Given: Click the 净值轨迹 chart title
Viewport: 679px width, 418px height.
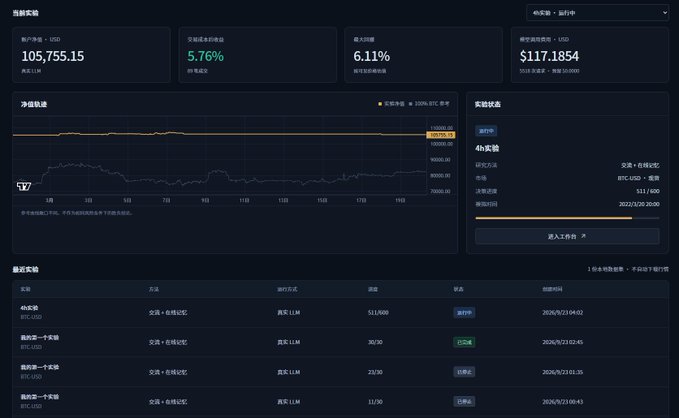Looking at the screenshot, I should (x=34, y=104).
